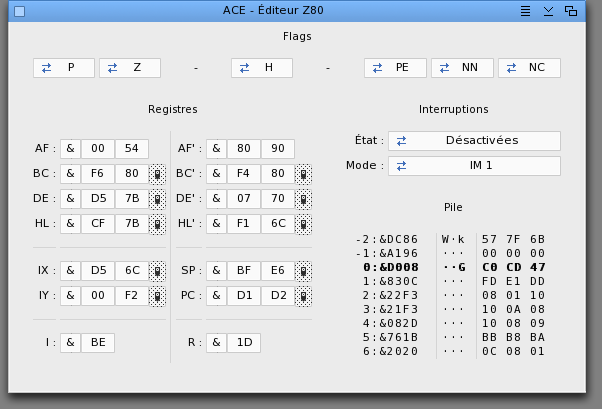Open the window menu (three lines) icon
602x409 pixels.
click(525, 11)
